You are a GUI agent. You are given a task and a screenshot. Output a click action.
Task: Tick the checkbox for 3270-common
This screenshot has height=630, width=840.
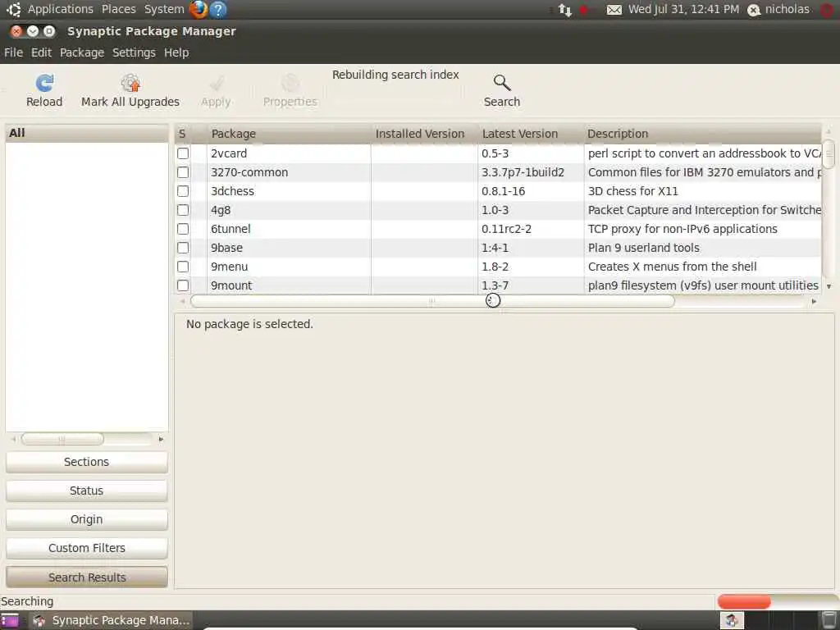183,172
